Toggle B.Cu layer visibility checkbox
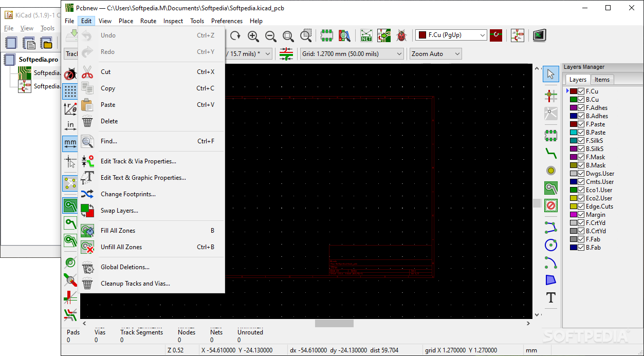The height and width of the screenshot is (356, 644). click(x=581, y=100)
